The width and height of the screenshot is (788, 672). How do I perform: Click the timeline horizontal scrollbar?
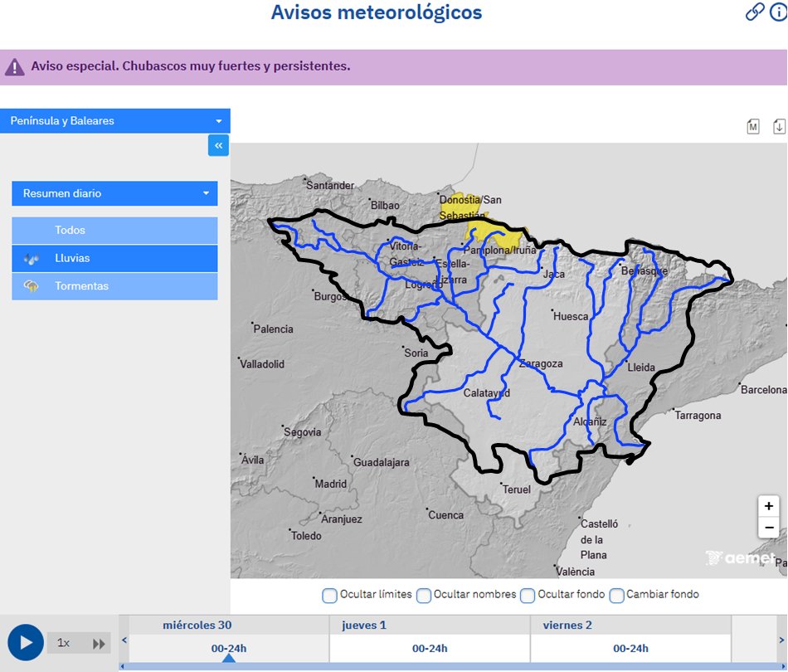pos(452,666)
